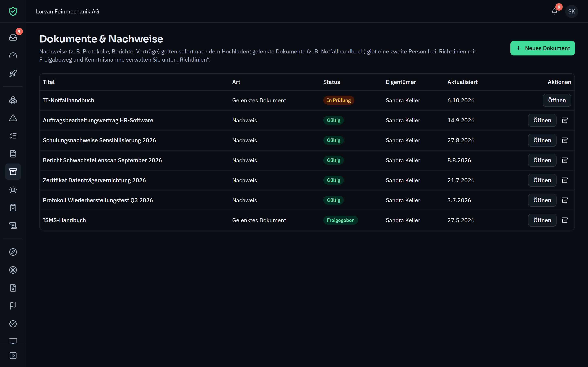Archive the Zertifikat Datenträgervernichtung 2026 entry
This screenshot has height=367, width=588.
[x=565, y=180]
